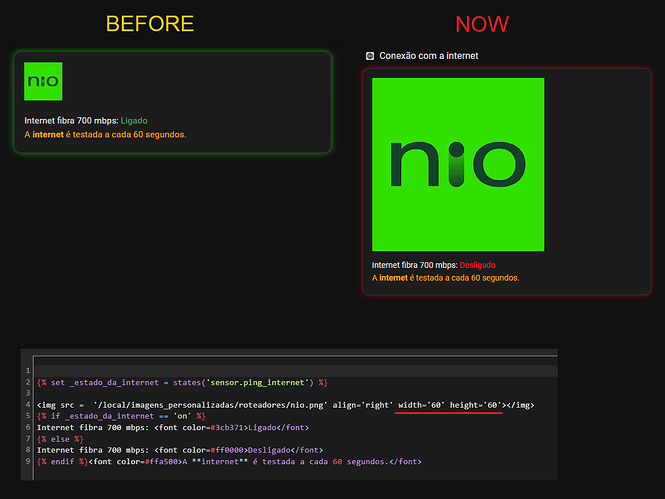This screenshot has height=499, width=665.
Task: Click the red Desligado status text
Action: pos(478,265)
